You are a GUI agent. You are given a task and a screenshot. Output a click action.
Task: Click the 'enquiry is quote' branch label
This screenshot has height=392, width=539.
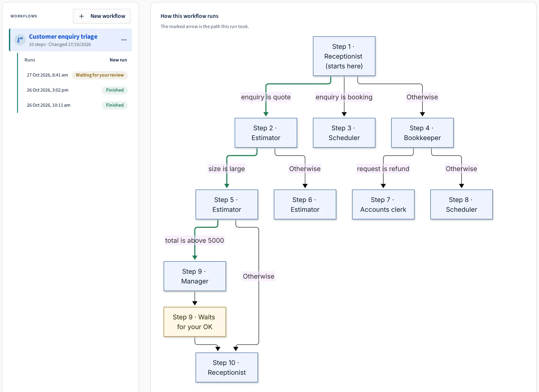[x=266, y=97]
